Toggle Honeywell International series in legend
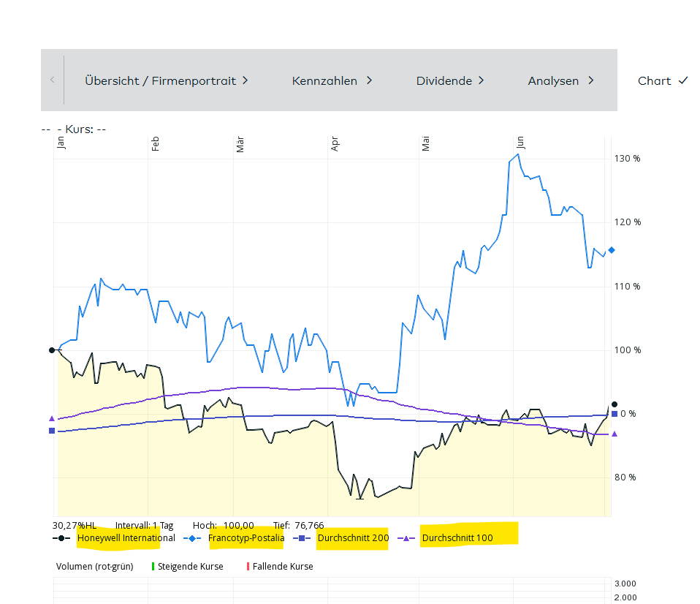The image size is (700, 604). pyautogui.click(x=126, y=538)
